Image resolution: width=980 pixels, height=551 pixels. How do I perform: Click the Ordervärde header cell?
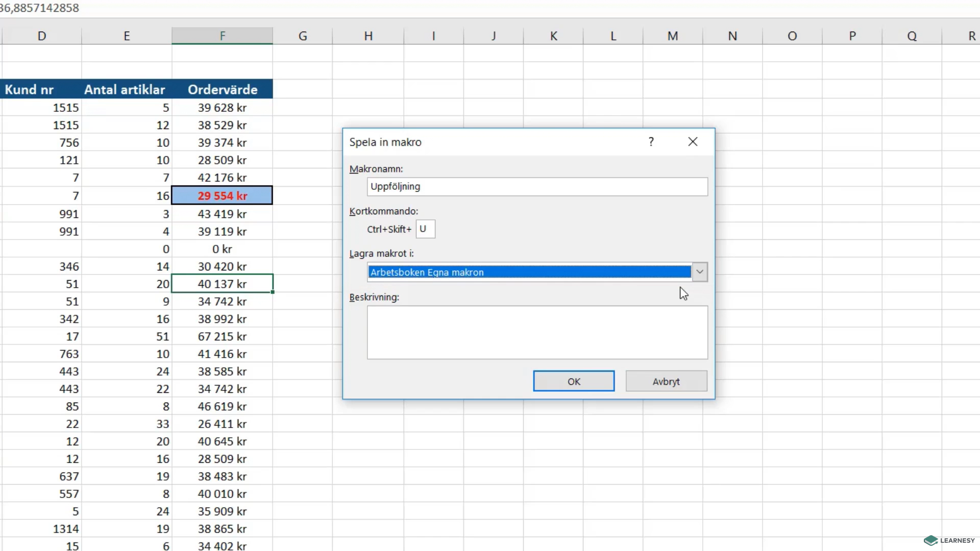(x=222, y=89)
